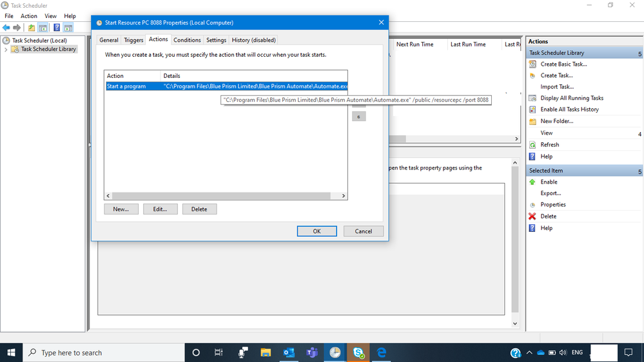Switch to the Triggers tab
Viewport: 644px width, 362px height.
click(133, 40)
